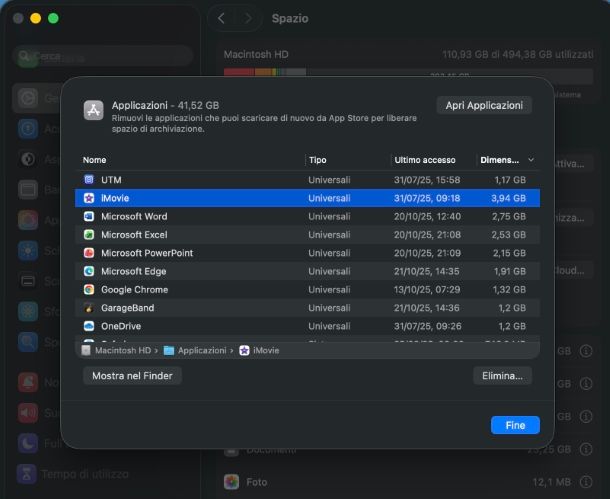Image resolution: width=610 pixels, height=499 pixels.
Task: Click the Applicazioni App Store header icon
Action: tap(94, 110)
